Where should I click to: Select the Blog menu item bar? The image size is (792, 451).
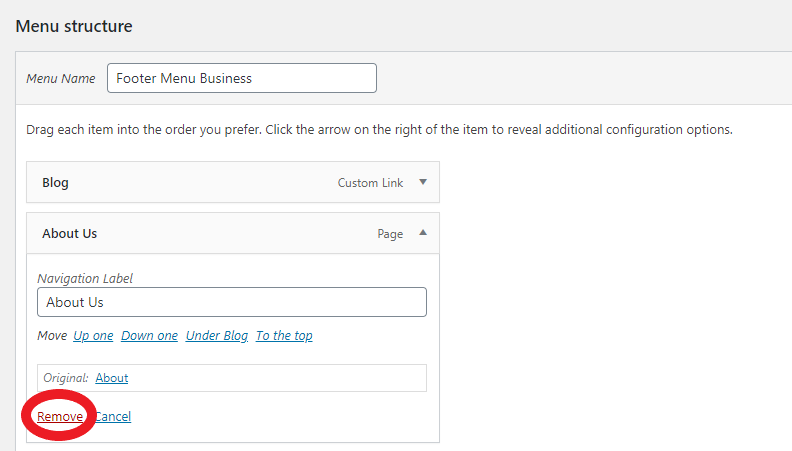point(233,182)
